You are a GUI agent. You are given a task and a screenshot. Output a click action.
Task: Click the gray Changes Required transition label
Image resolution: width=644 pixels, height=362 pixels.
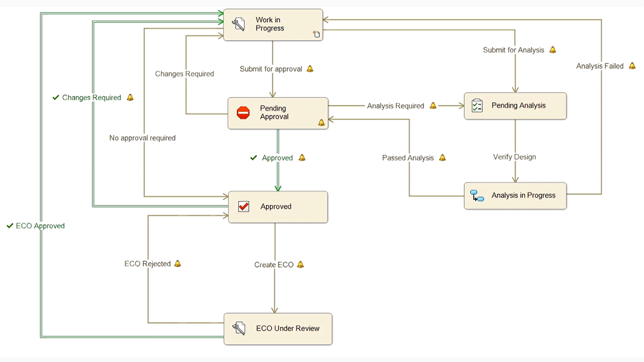point(185,74)
